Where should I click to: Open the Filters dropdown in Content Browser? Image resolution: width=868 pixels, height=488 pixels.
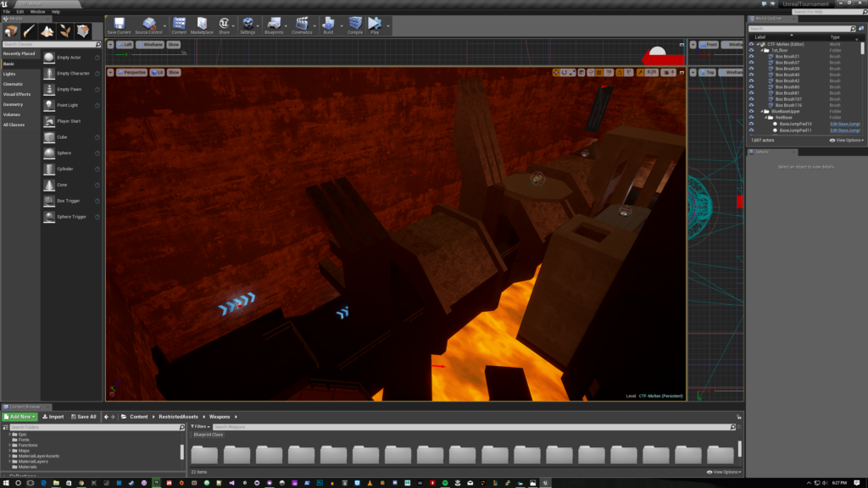click(200, 427)
